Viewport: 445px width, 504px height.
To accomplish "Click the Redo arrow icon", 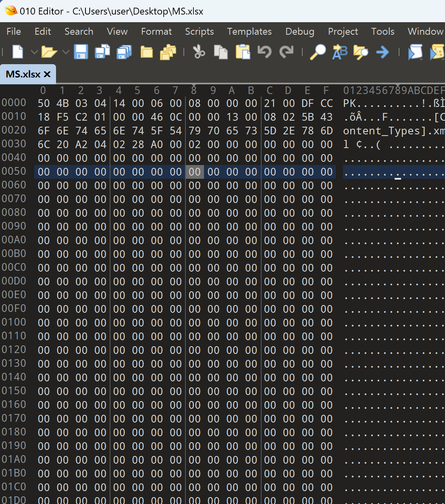I will click(x=286, y=52).
